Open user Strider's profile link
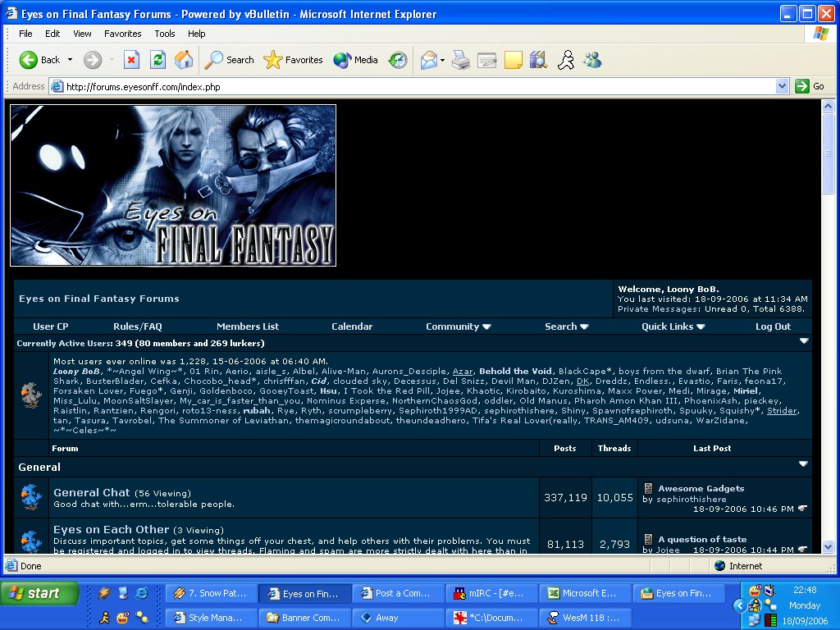Image resolution: width=840 pixels, height=630 pixels. [782, 410]
